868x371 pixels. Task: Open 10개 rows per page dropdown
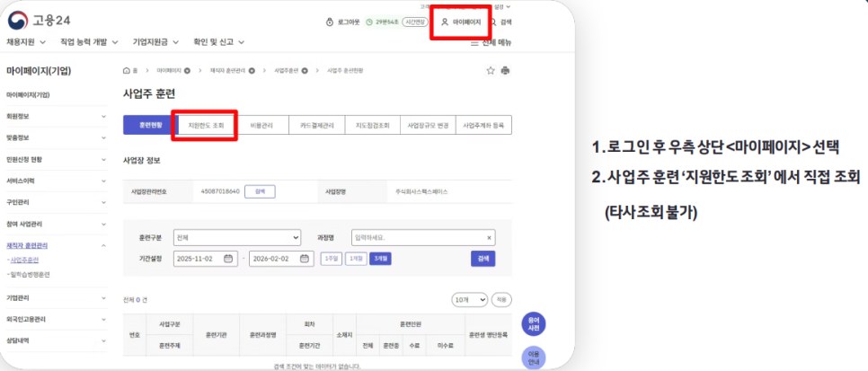click(469, 299)
